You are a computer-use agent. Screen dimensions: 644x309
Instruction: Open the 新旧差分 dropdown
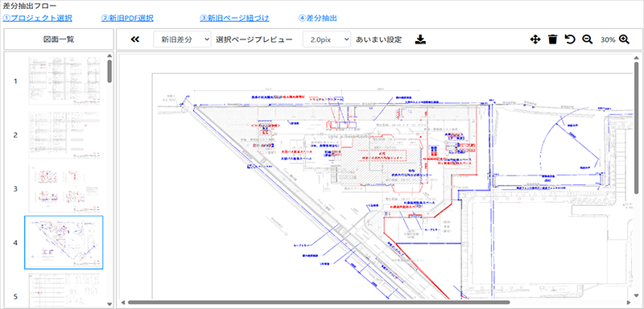183,39
